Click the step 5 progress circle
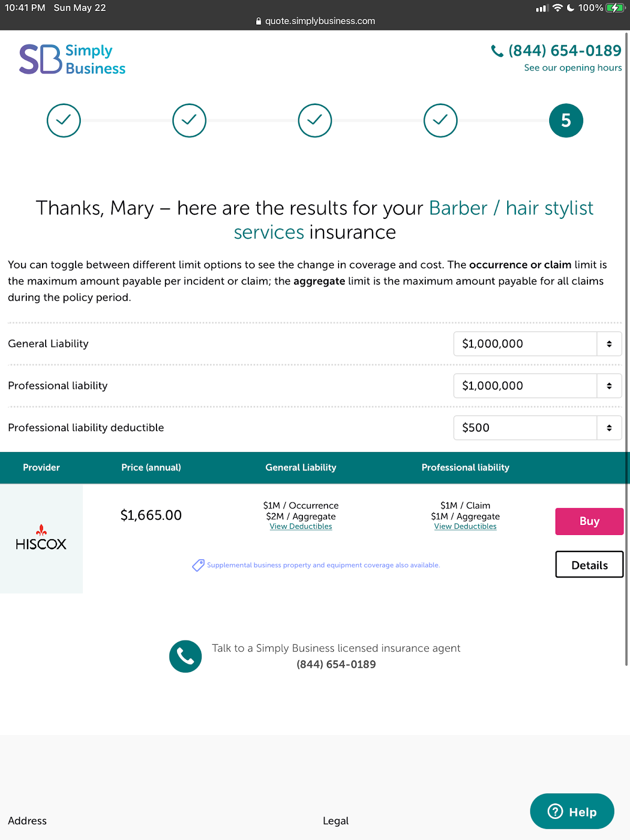630x840 pixels. click(x=566, y=121)
